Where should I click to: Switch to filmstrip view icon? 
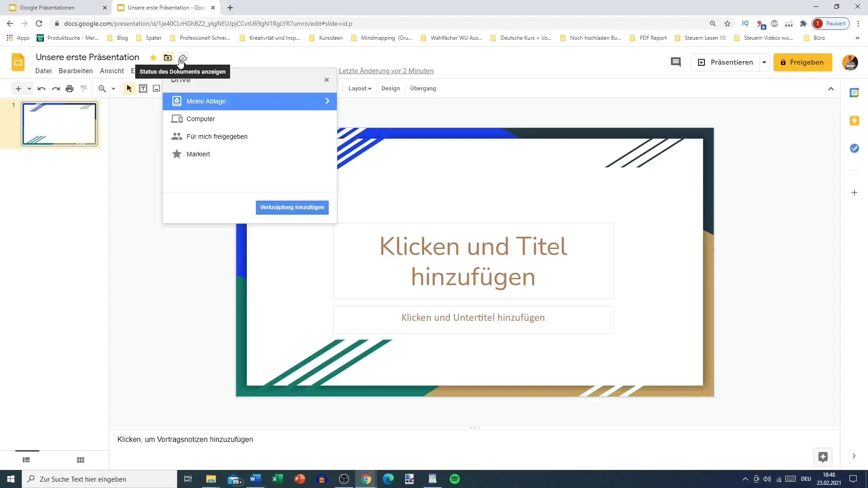[26, 460]
